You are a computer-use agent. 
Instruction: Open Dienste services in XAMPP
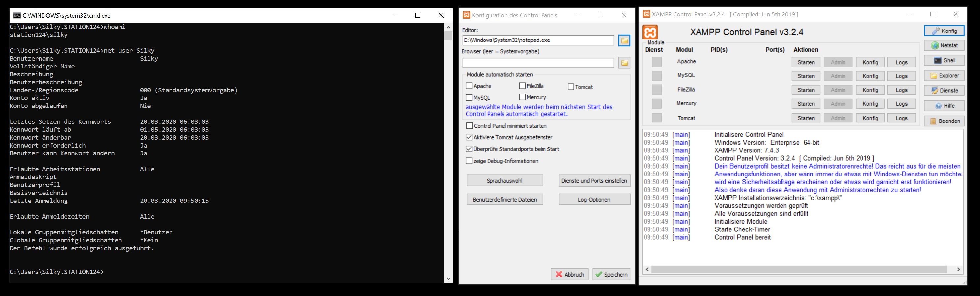(x=944, y=91)
